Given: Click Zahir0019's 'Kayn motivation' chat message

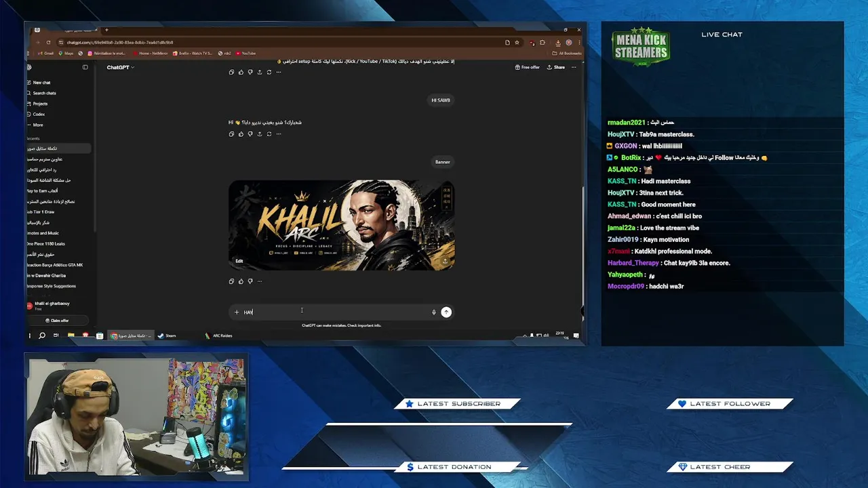Looking at the screenshot, I should (648, 239).
